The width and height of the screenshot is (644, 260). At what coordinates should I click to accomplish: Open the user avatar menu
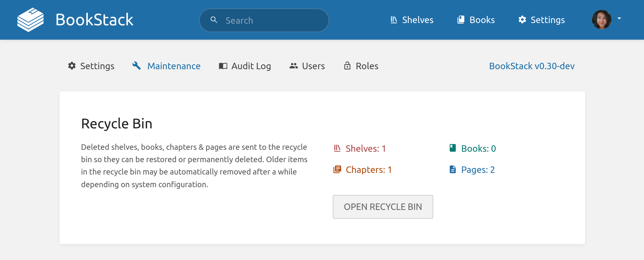click(x=601, y=19)
